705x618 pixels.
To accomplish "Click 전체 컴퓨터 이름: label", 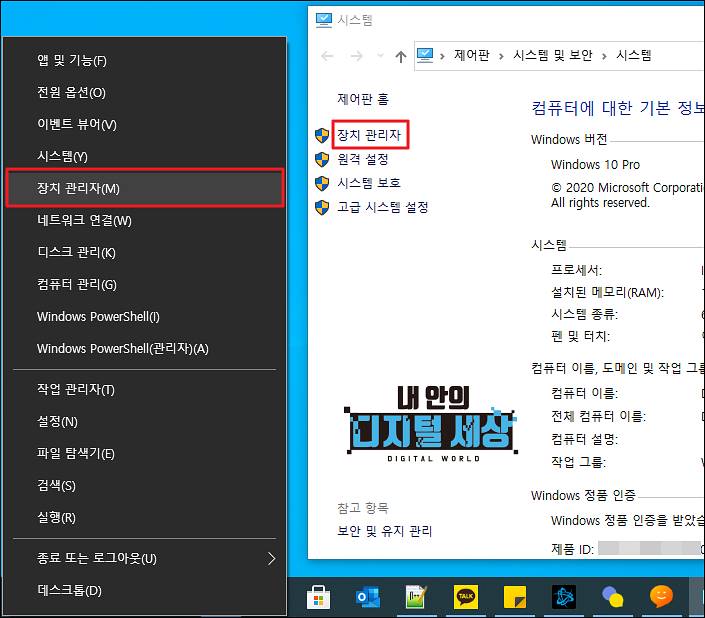I will point(598,416).
